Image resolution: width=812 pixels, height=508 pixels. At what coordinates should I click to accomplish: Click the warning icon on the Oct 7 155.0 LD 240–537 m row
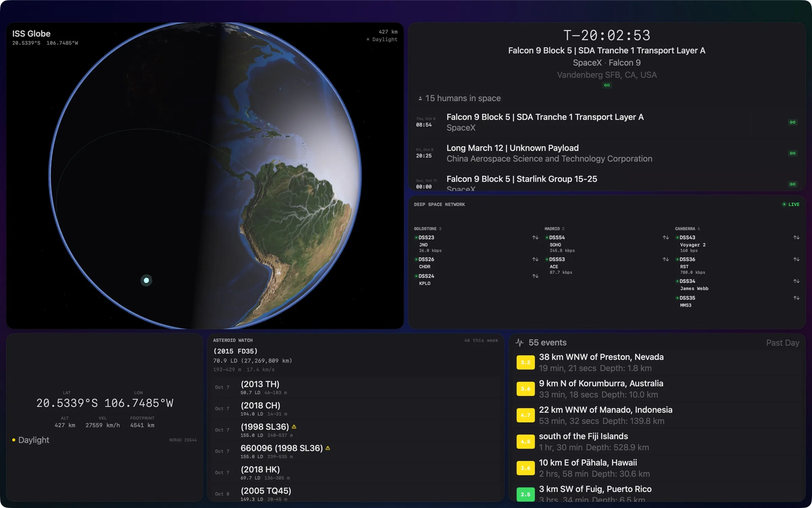pos(294,427)
